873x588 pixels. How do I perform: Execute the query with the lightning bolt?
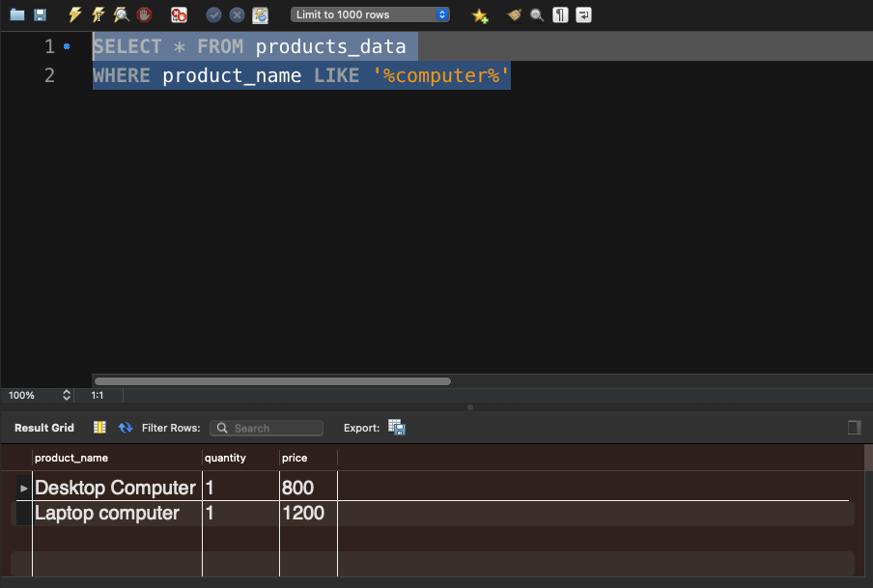click(x=74, y=15)
